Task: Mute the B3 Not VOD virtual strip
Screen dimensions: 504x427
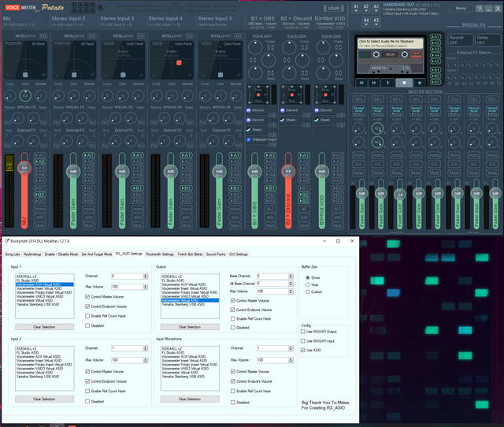Action: click(x=338, y=226)
